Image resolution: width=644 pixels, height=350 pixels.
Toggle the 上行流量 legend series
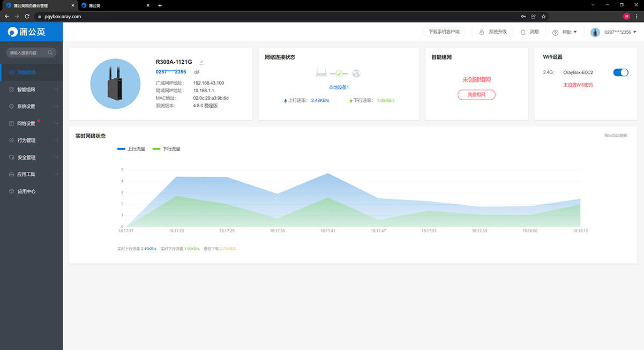[131, 149]
